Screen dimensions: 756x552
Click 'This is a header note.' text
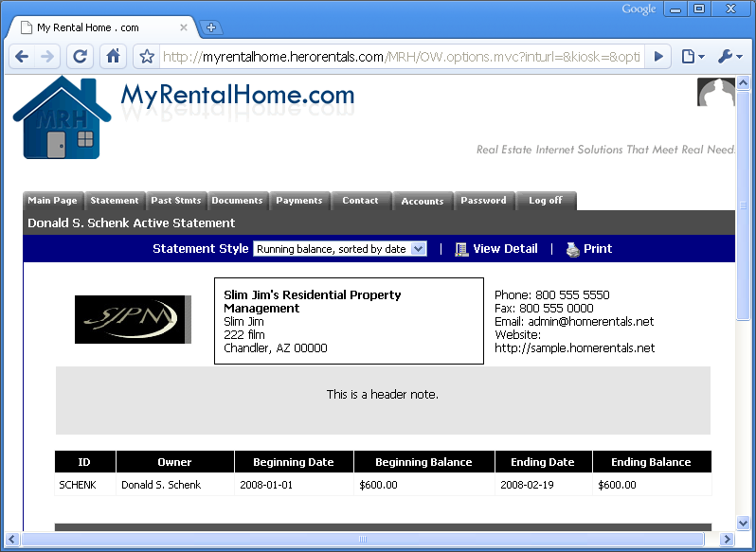coord(383,395)
